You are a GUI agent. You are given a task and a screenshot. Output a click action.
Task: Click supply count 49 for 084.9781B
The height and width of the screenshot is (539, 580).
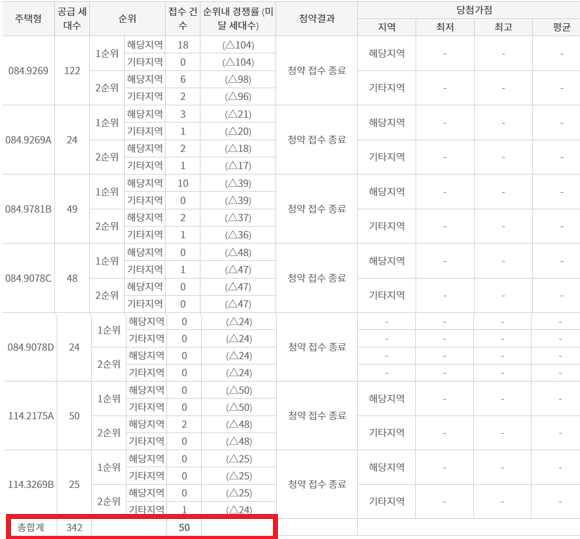coord(72,209)
